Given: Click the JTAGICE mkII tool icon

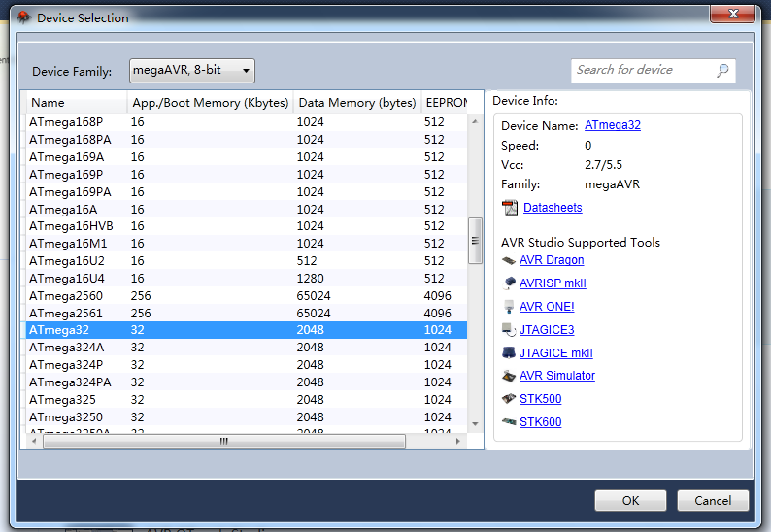Looking at the screenshot, I should point(509,353).
